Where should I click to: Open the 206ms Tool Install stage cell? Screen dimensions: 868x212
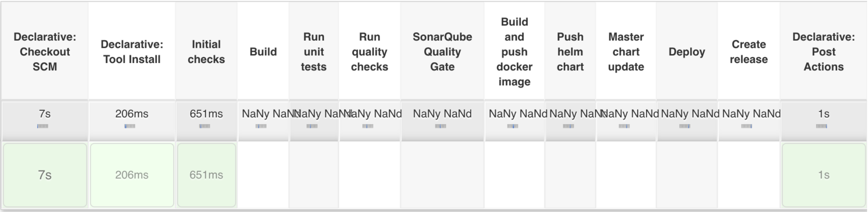pyautogui.click(x=132, y=175)
